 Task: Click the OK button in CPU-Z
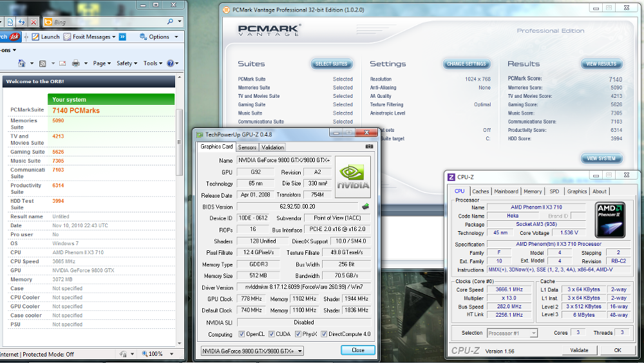coord(618,350)
